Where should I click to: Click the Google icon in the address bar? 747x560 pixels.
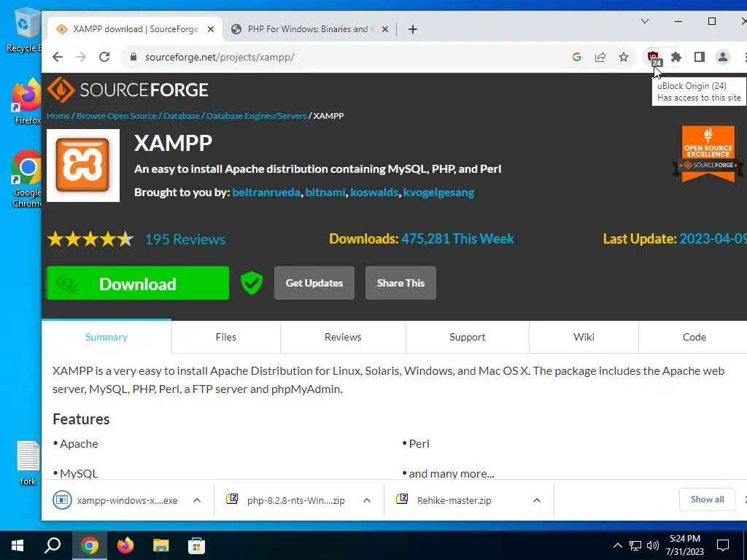point(577,57)
